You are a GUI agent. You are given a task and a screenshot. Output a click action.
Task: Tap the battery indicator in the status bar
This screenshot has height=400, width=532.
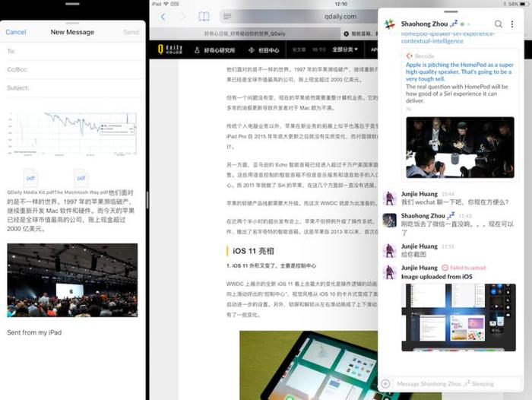(x=524, y=4)
